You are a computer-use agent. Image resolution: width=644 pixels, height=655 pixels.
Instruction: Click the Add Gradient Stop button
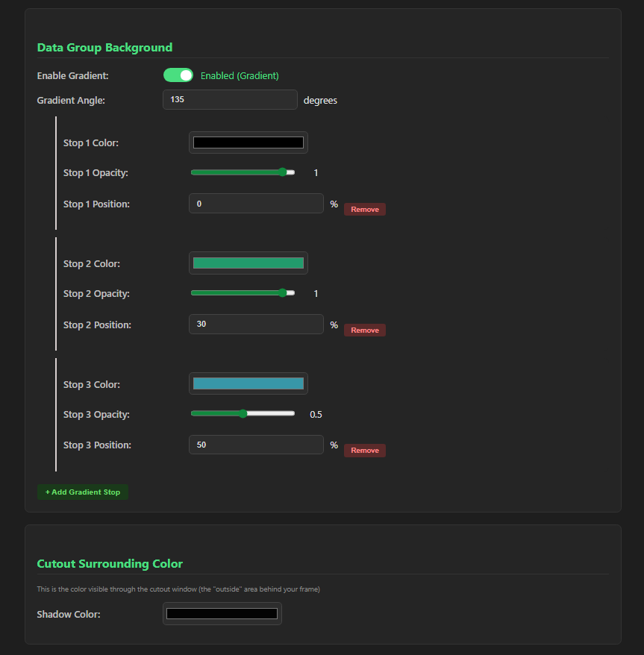(83, 492)
